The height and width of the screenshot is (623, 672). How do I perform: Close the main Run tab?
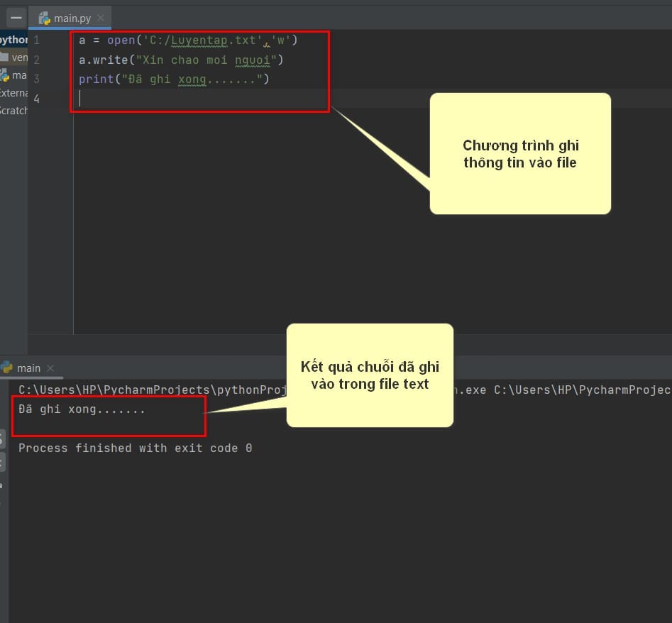[x=50, y=368]
